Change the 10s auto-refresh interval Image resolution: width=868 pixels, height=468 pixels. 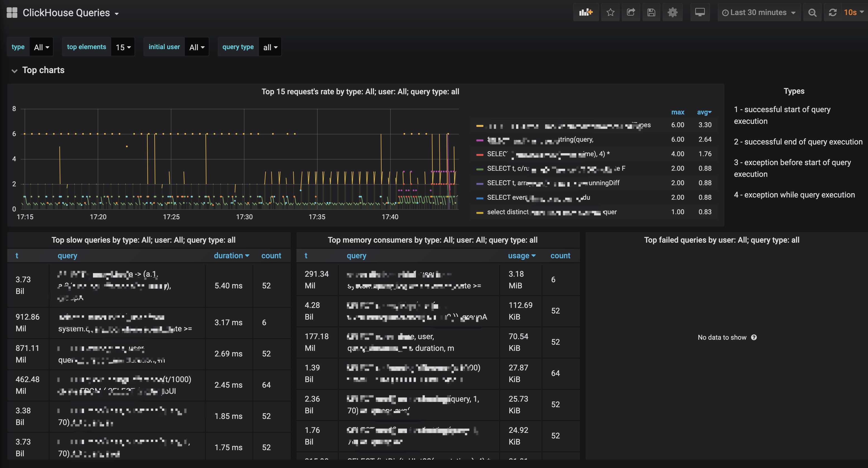[x=852, y=13]
